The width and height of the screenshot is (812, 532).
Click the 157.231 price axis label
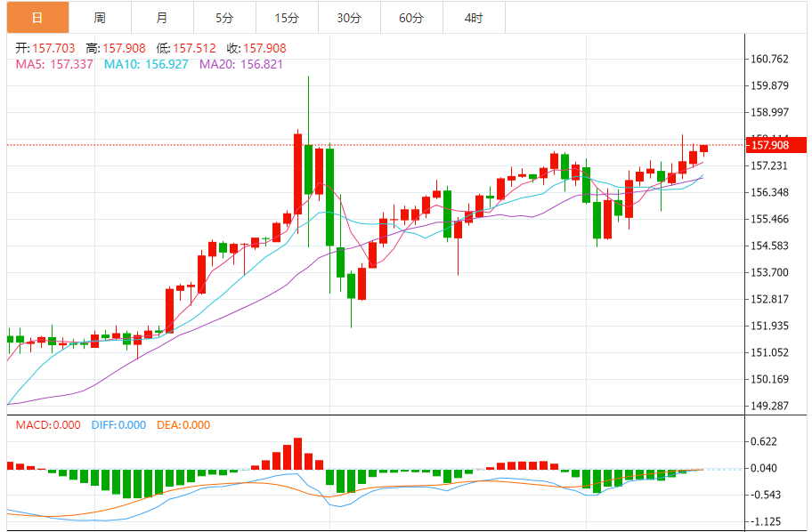click(x=769, y=165)
